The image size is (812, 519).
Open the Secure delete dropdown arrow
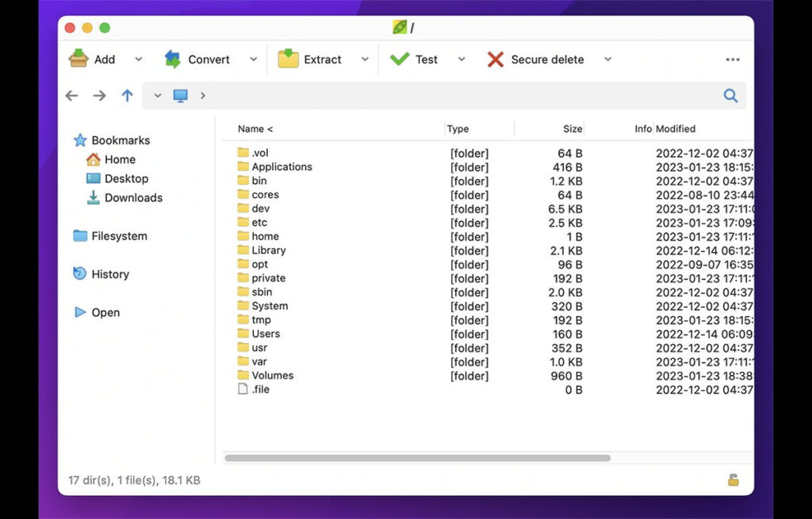607,59
